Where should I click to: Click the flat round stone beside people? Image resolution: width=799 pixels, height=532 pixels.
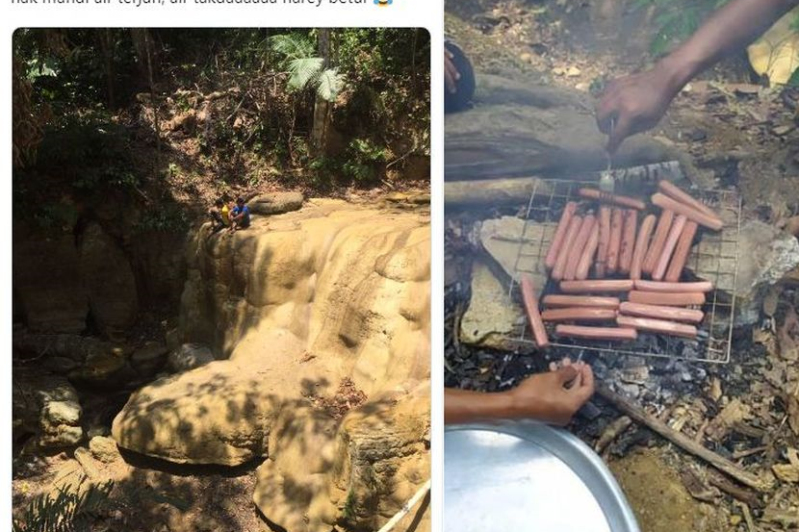(275, 202)
